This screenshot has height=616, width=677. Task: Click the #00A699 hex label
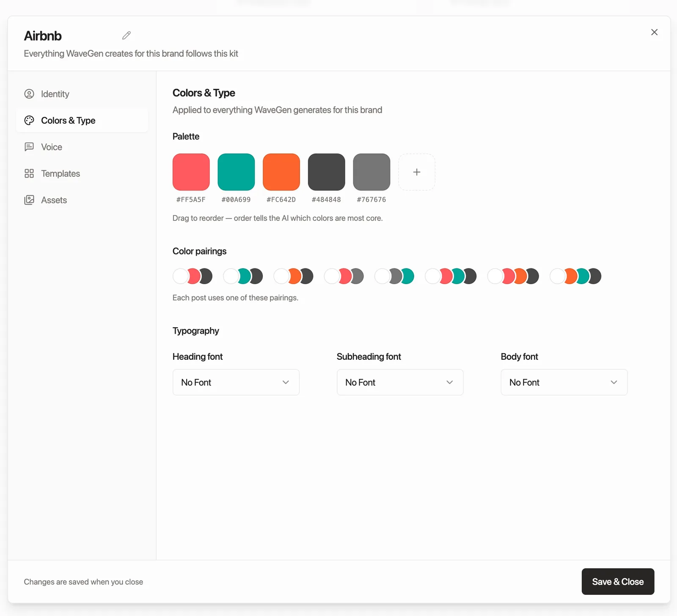[x=236, y=200]
